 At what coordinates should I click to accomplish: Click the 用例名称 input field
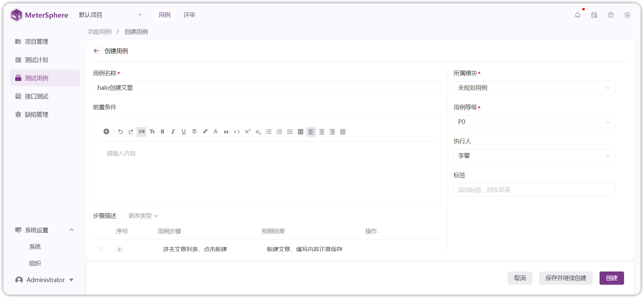click(267, 88)
